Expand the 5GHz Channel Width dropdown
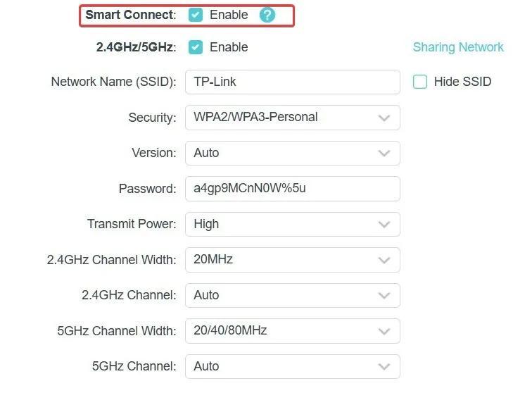The image size is (532, 393). [292, 330]
